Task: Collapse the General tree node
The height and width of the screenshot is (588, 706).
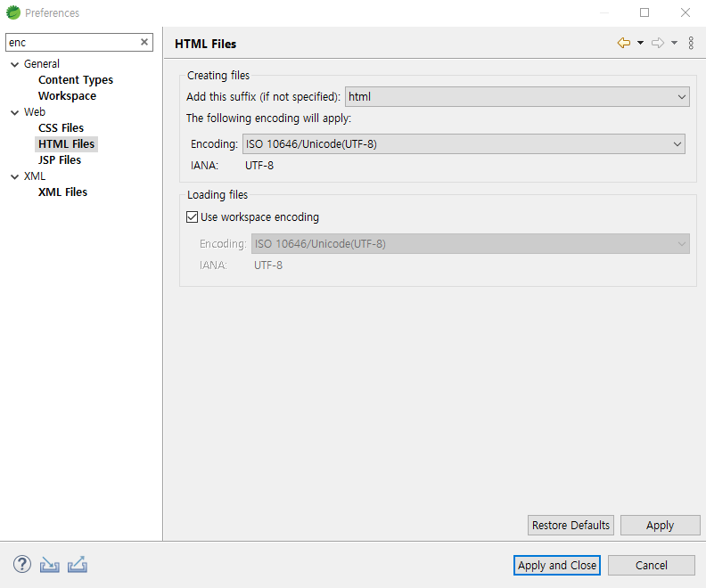Action: 15,64
